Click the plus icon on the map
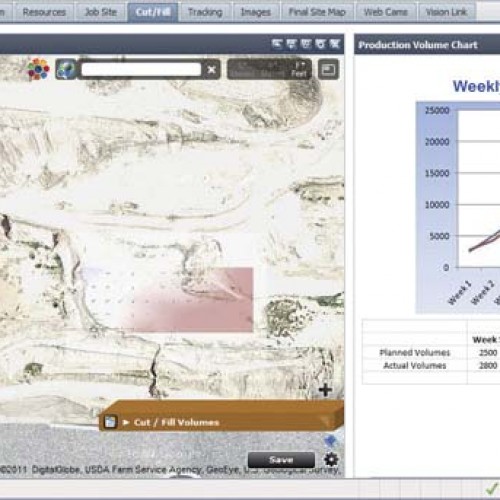Image resolution: width=500 pixels, height=500 pixels. point(325,390)
